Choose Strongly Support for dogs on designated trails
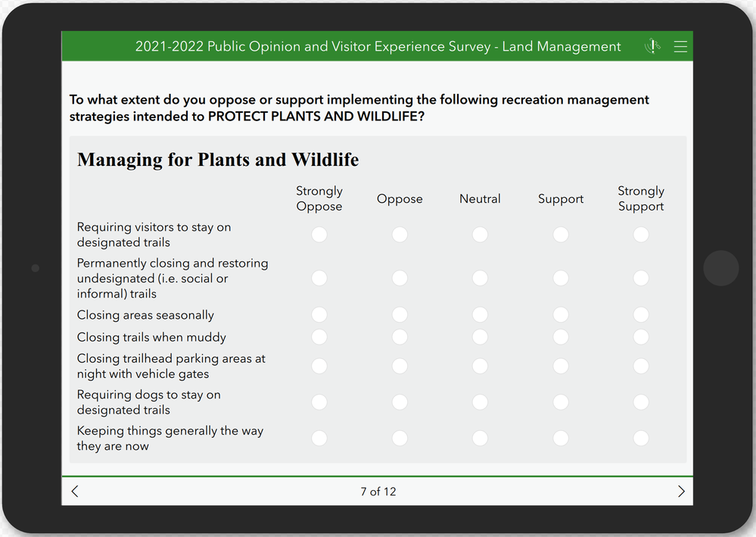The image size is (756, 537). (641, 402)
